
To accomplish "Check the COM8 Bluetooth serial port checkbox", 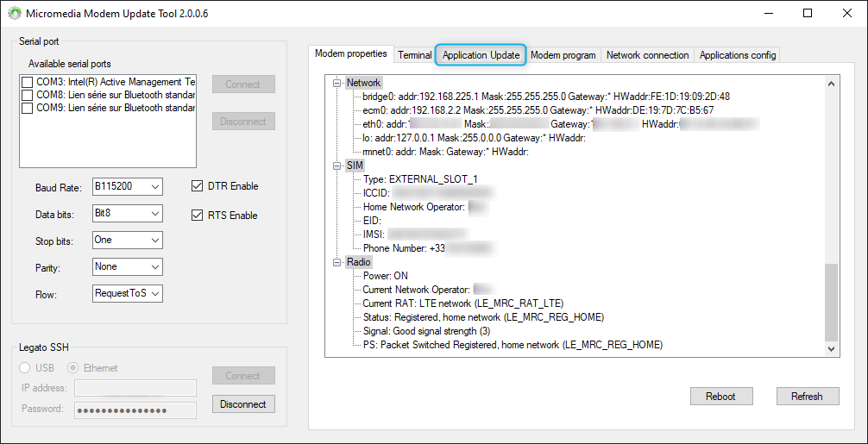I will tap(28, 95).
